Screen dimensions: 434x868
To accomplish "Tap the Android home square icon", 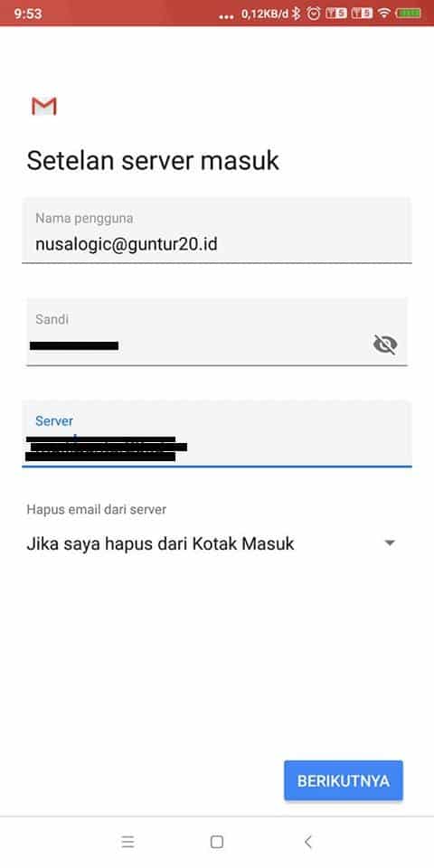I will click(217, 842).
